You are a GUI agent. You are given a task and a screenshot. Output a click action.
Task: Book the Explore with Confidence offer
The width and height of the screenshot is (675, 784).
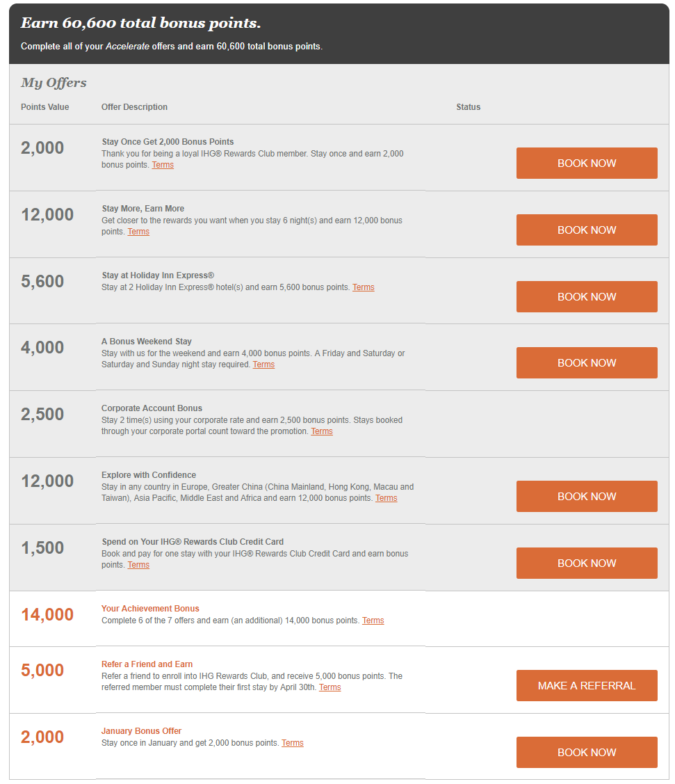pyautogui.click(x=587, y=496)
